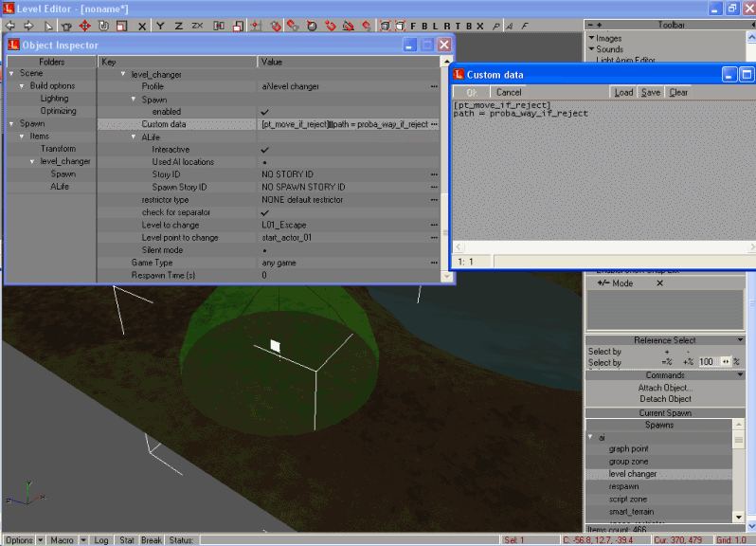
Task: Collapse level_changer in Key column
Action: click(x=123, y=74)
